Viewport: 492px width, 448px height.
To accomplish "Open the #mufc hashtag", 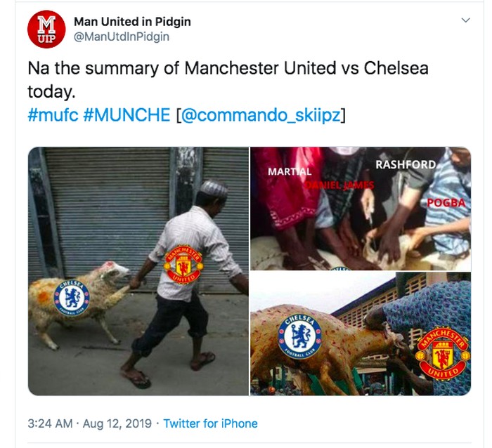I will coord(53,115).
